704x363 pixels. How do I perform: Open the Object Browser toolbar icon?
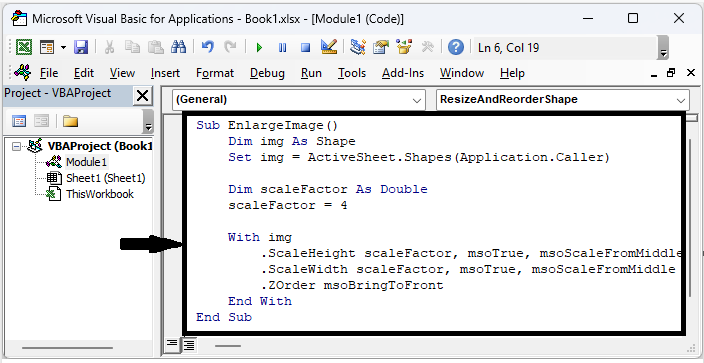tap(404, 47)
